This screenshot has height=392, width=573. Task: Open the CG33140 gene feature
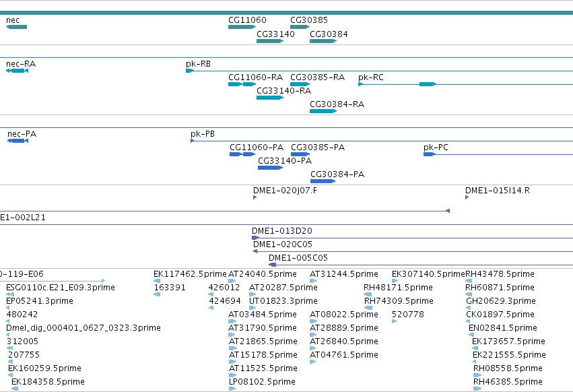pos(270,41)
